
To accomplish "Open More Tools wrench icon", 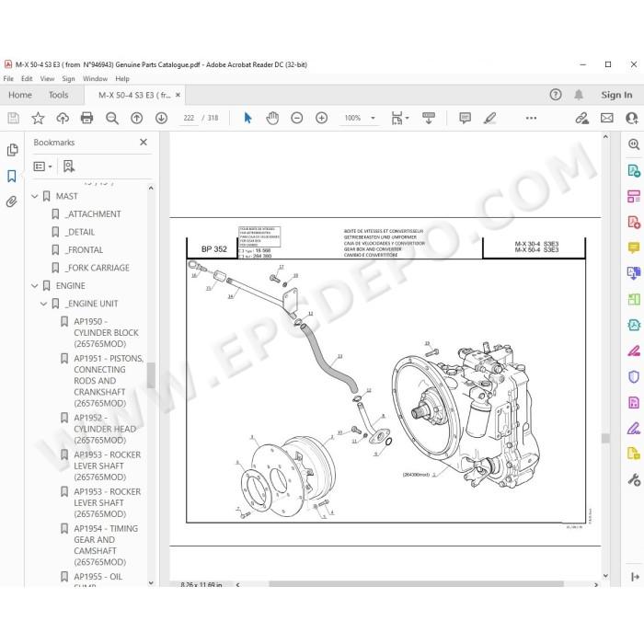I will 634,479.
